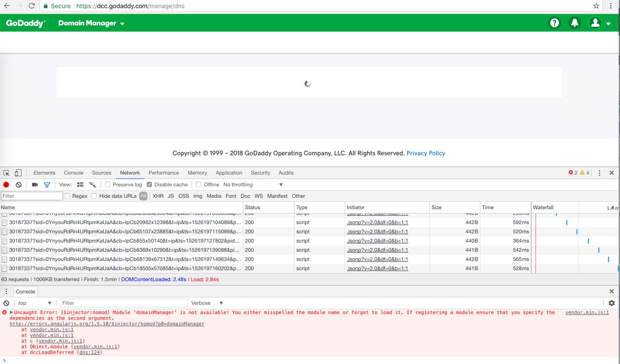Enable the Regex checkbox

coord(67,196)
